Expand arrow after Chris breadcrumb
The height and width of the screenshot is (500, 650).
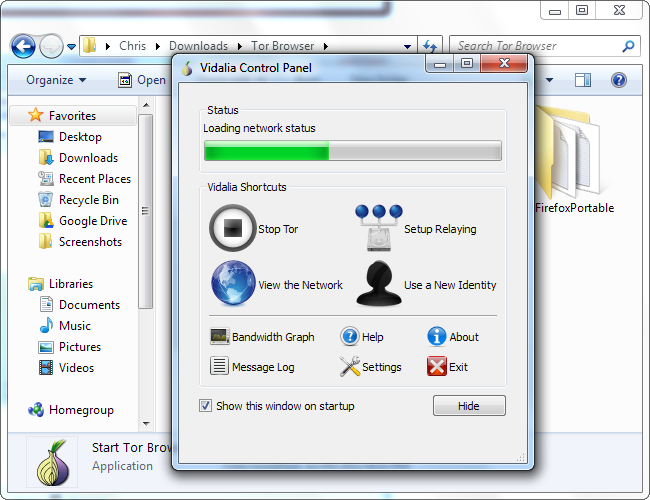pyautogui.click(x=158, y=46)
